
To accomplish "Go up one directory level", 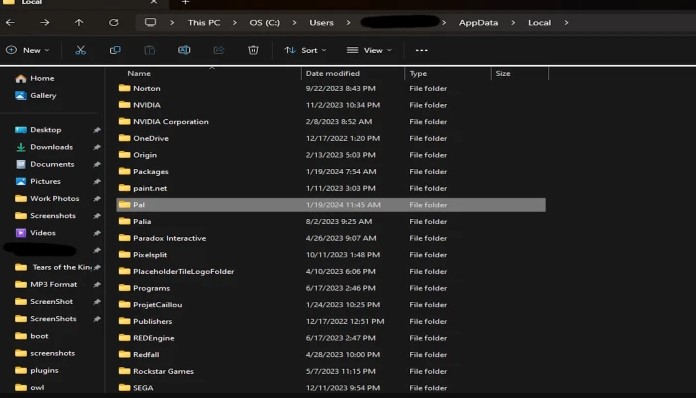I will [x=79, y=22].
